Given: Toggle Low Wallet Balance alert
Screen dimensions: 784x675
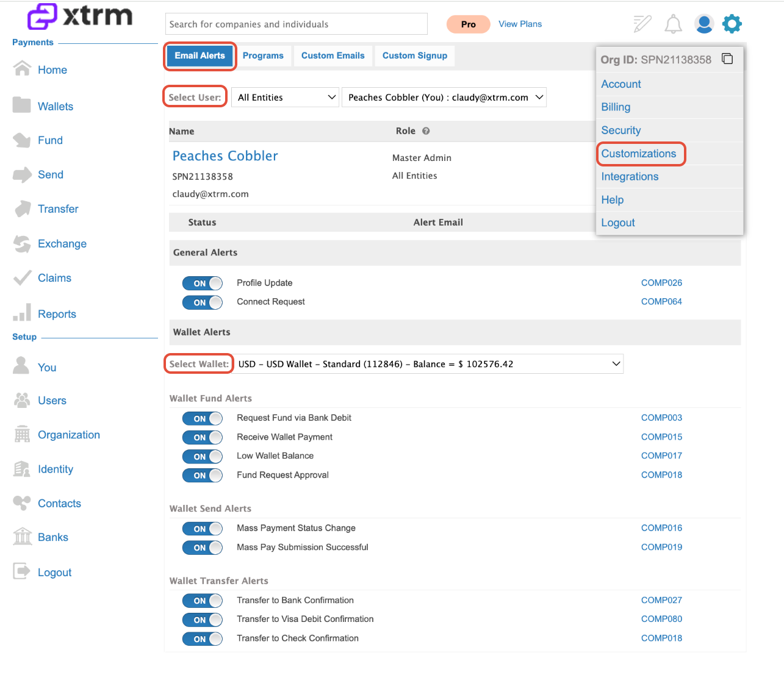Looking at the screenshot, I should pos(203,457).
